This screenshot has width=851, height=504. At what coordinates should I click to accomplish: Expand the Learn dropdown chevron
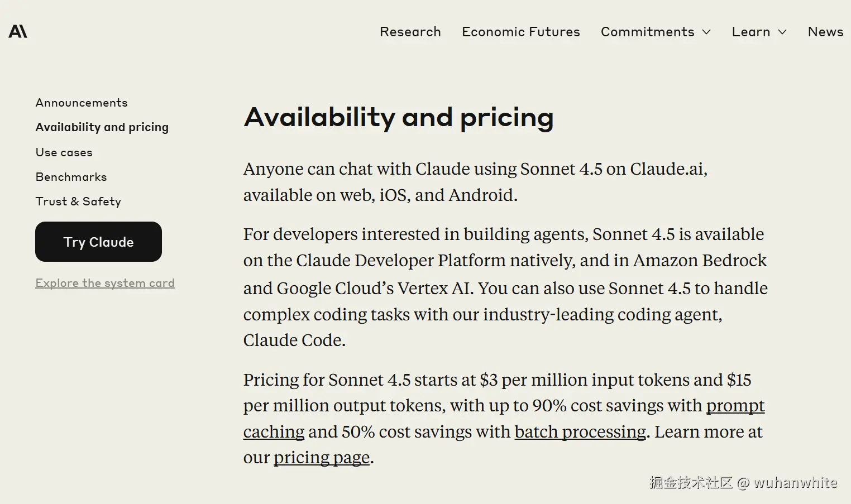(x=782, y=32)
